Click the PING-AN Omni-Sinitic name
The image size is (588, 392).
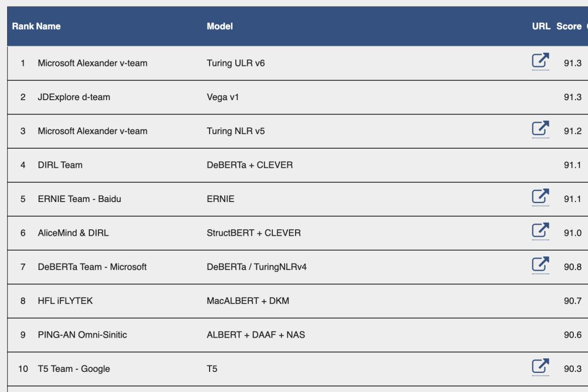click(83, 335)
